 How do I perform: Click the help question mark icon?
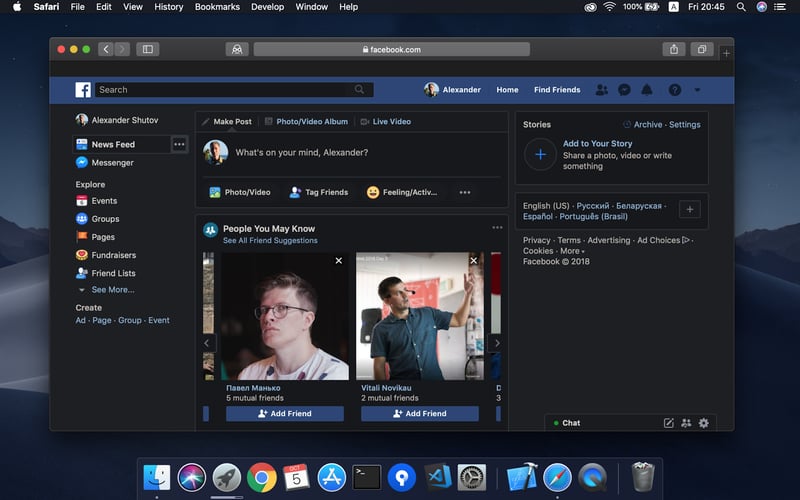[x=676, y=90]
